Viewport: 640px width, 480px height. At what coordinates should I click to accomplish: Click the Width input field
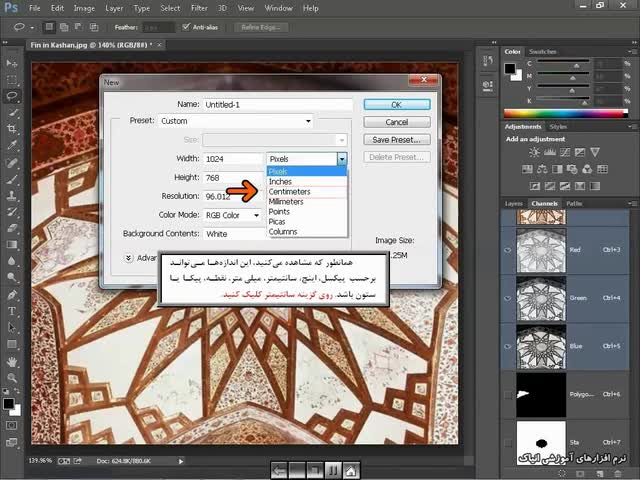coord(231,159)
